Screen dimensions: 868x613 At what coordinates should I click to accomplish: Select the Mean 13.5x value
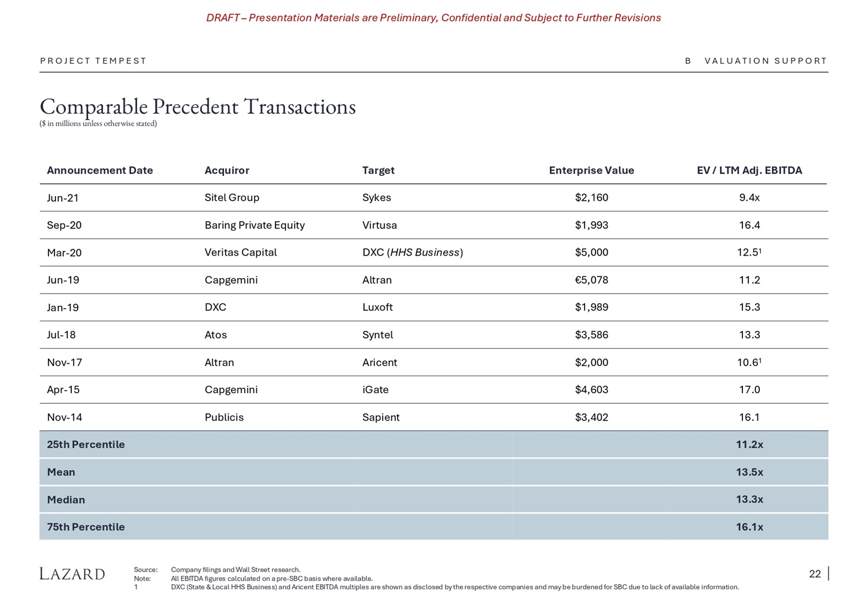(749, 472)
